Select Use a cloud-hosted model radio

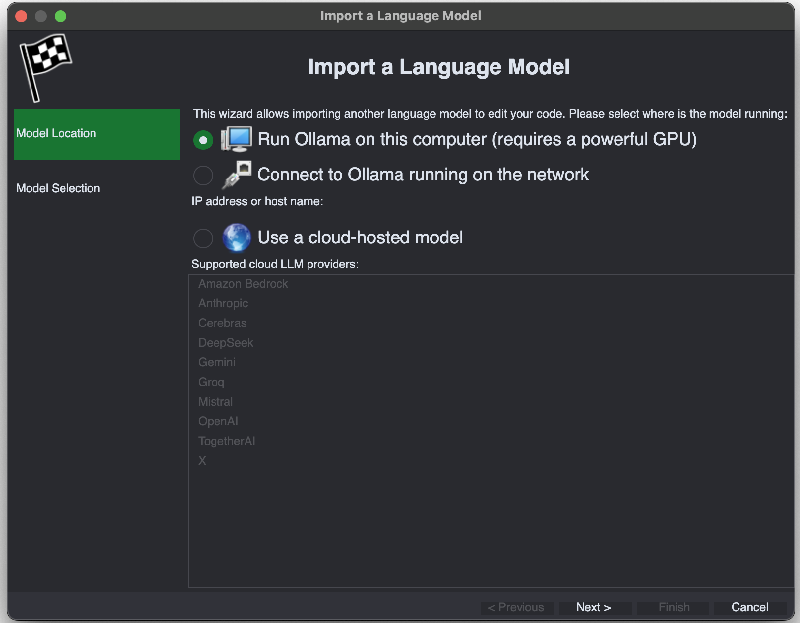coord(203,238)
